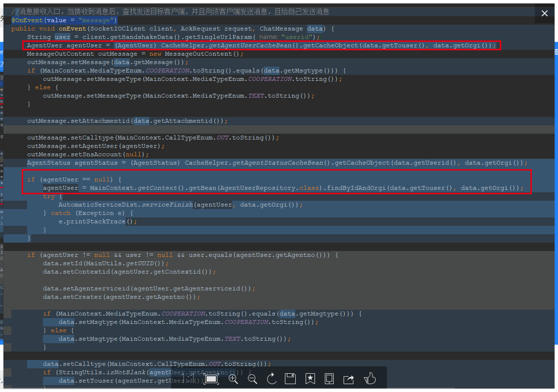Click the @OnEvent annotation text

[64, 20]
